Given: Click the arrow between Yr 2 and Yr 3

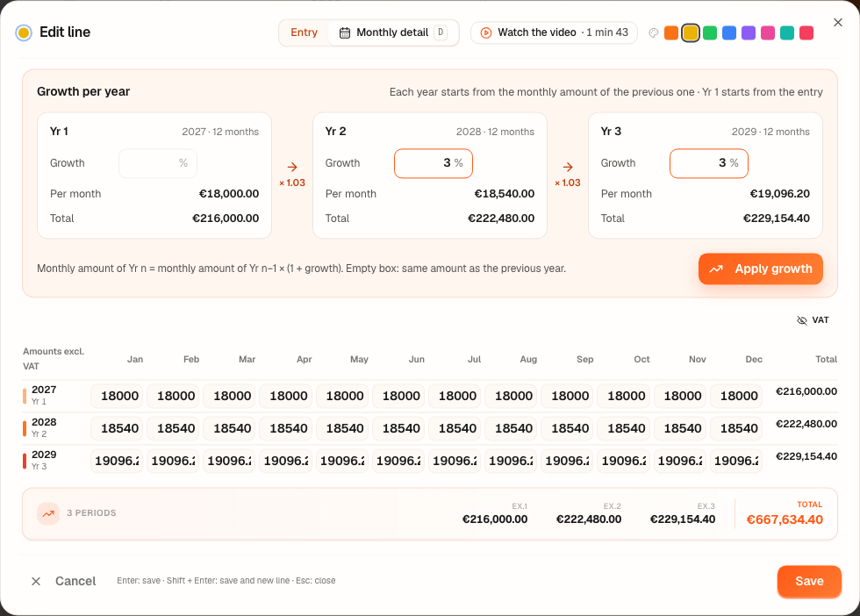Looking at the screenshot, I should click(x=568, y=167).
